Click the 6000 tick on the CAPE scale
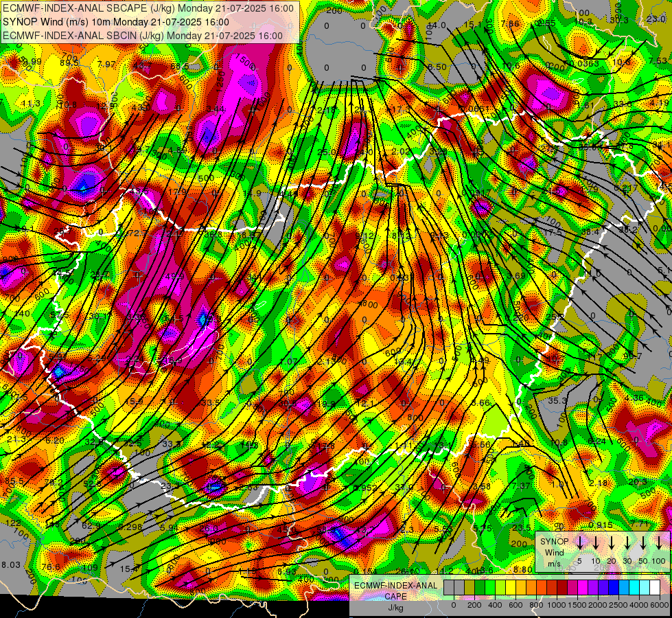 point(660,605)
